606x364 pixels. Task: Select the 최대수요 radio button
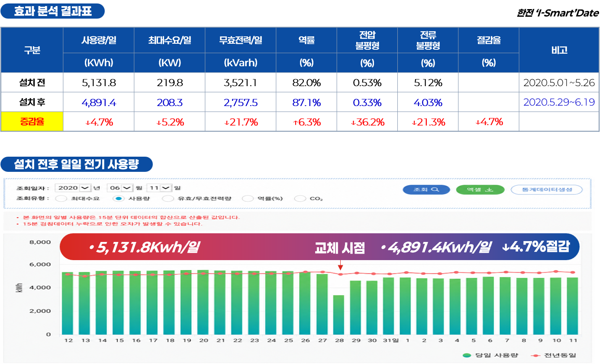[x=61, y=199]
